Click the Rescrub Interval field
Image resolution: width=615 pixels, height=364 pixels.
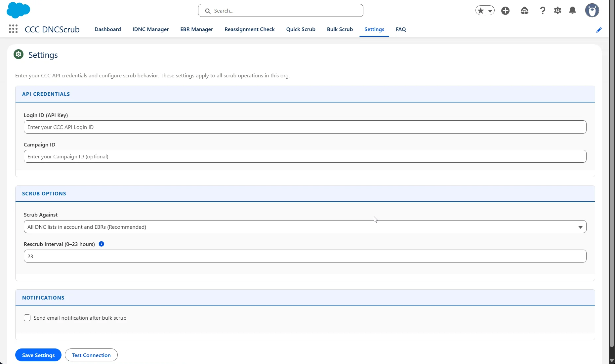coord(305,256)
